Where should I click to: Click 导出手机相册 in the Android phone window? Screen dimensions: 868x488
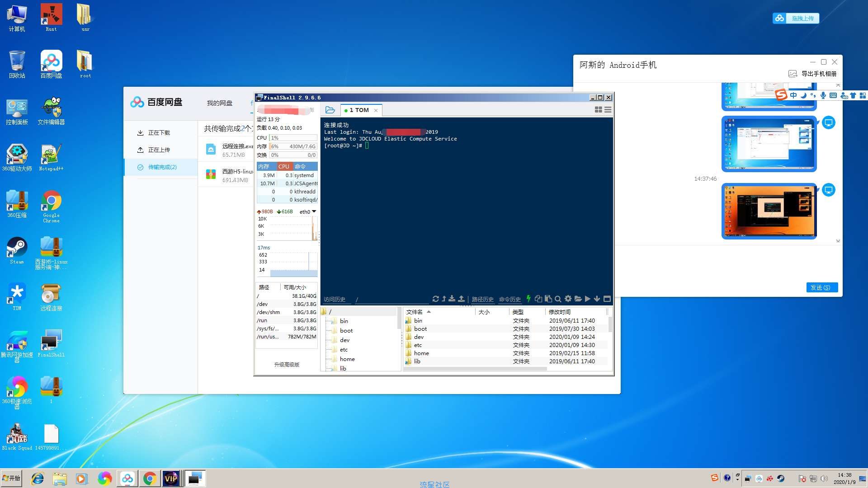(x=819, y=74)
